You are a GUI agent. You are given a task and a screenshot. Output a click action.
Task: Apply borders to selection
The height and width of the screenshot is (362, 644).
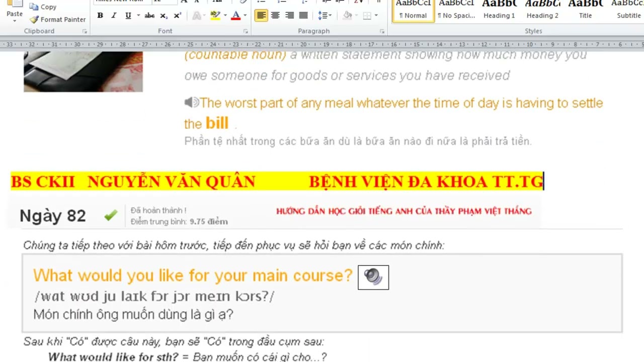[x=367, y=16]
